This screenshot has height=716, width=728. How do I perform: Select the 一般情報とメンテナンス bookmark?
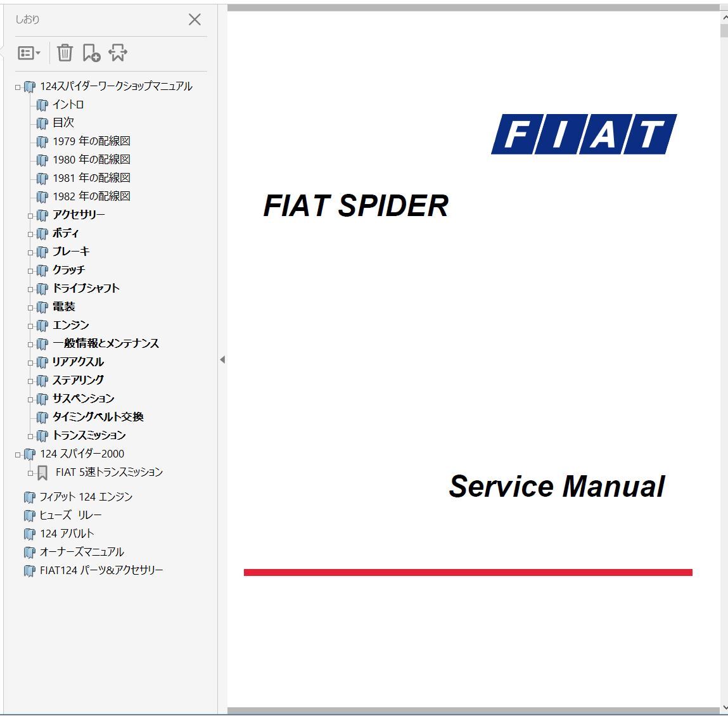pos(105,343)
